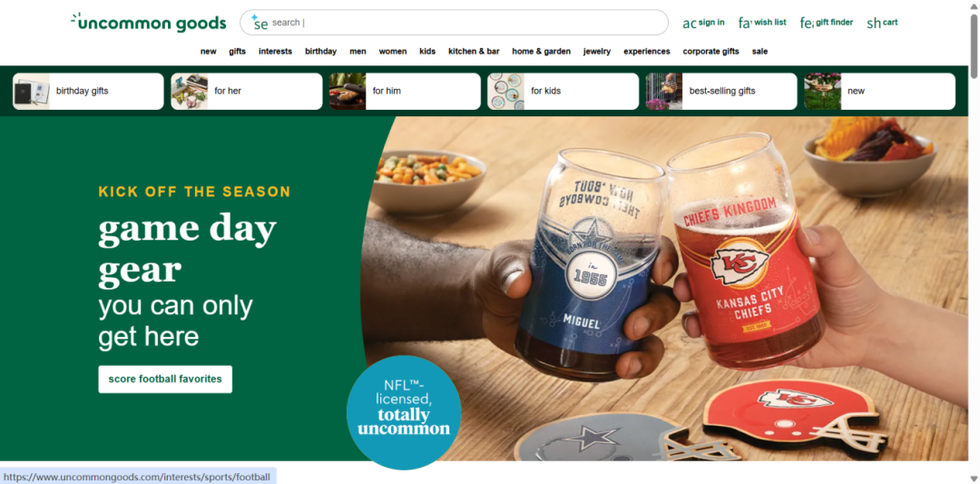Open best-selling gifts tile
The width and height of the screenshot is (980, 484).
[721, 92]
